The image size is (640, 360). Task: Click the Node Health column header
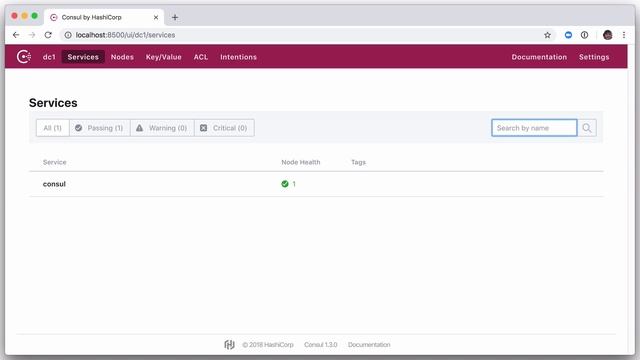coord(301,162)
